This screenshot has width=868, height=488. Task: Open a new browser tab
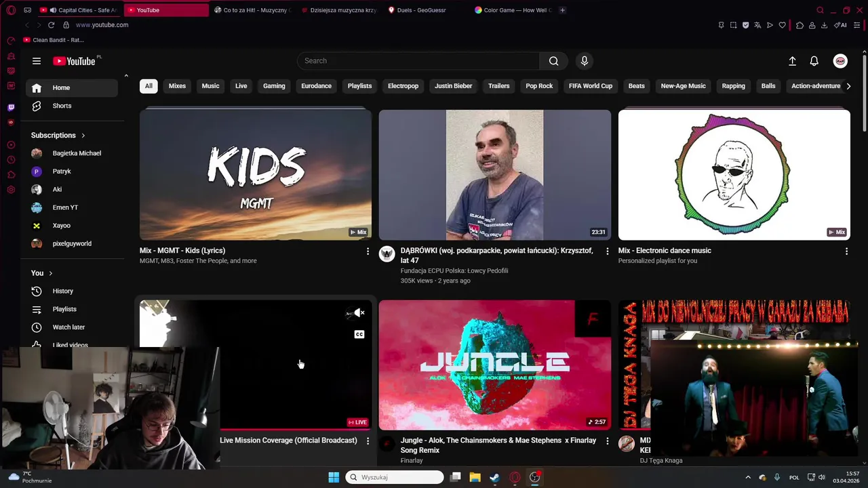[x=562, y=10]
